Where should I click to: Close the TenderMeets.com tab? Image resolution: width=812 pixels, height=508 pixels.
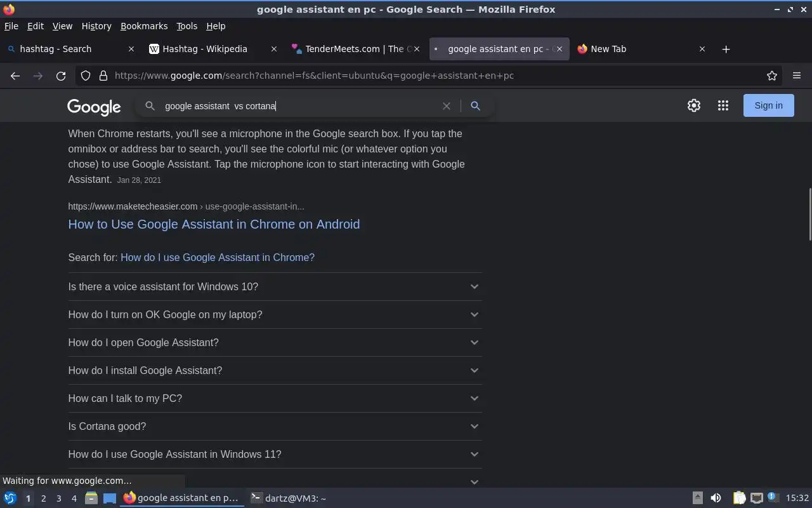coord(417,49)
